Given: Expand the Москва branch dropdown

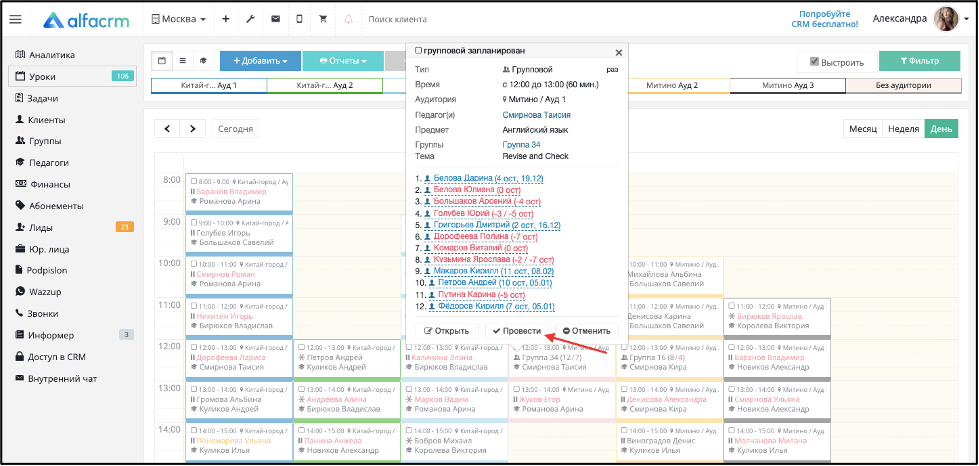Looking at the screenshot, I should [x=179, y=19].
